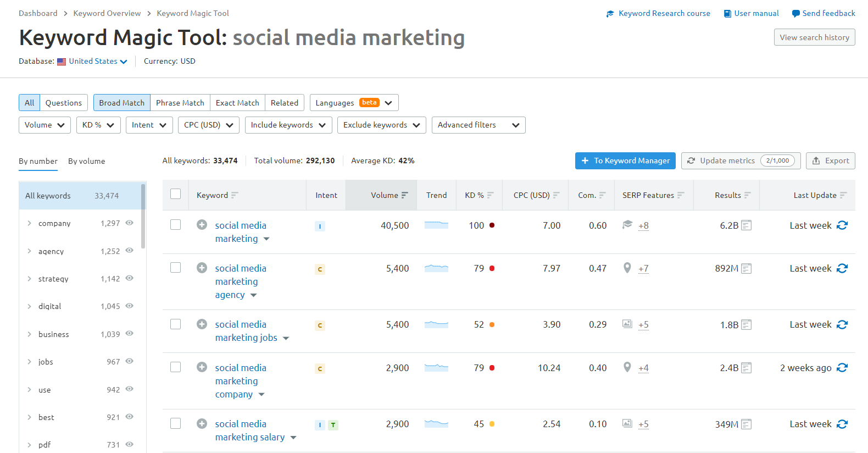Click the red KD dot for value 100
Viewport: 868px width, 453px height.
tap(492, 225)
